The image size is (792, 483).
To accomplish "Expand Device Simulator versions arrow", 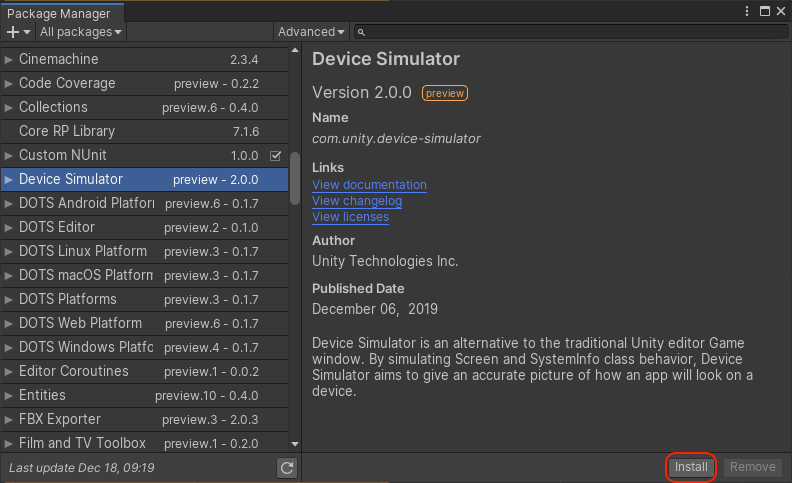I will 9,179.
